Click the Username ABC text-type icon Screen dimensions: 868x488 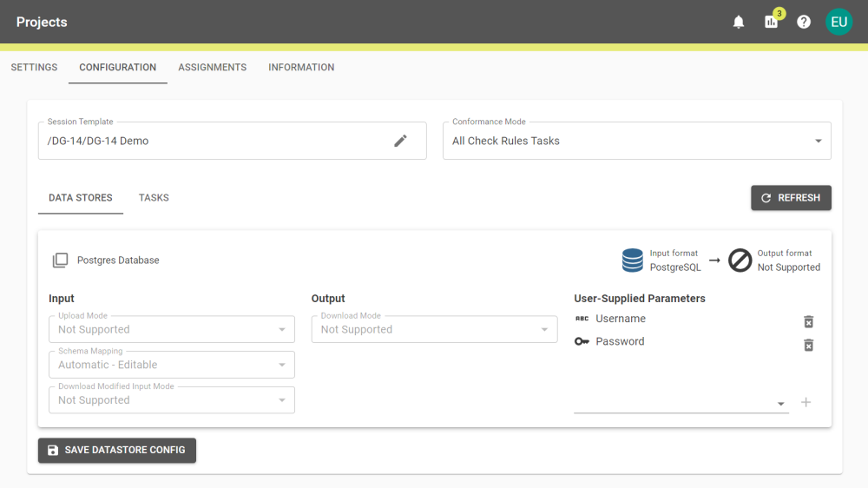[x=582, y=319]
